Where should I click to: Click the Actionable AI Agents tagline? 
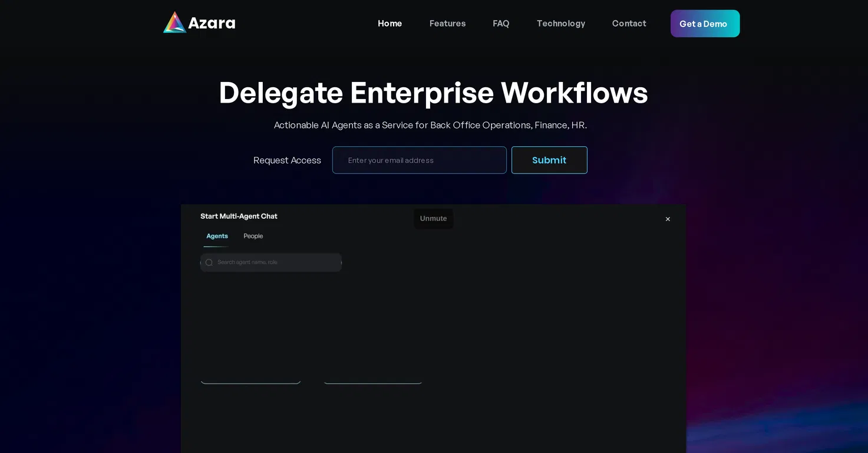(x=430, y=125)
